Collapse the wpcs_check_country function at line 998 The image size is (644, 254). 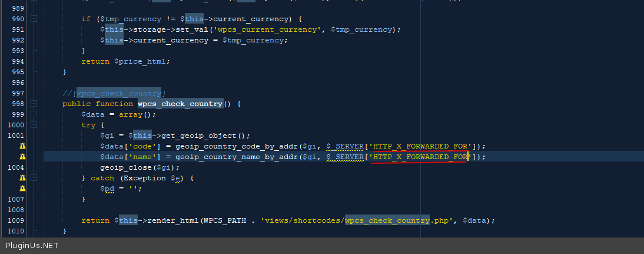[x=34, y=104]
